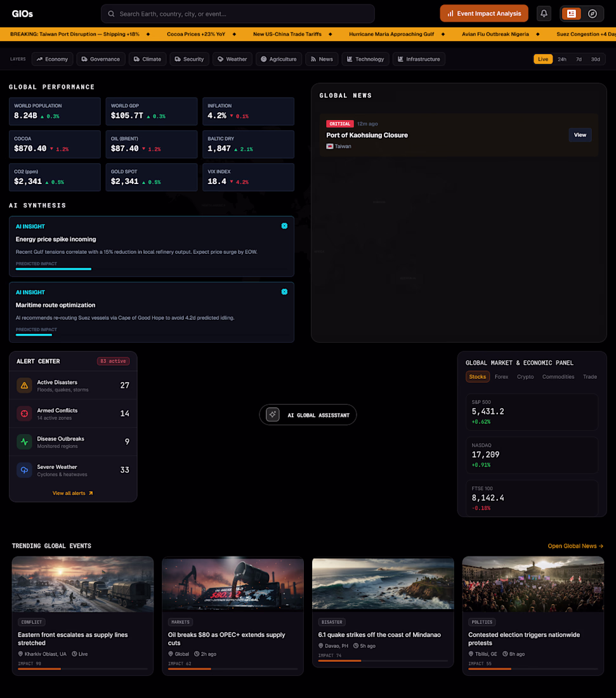Click the Maritime route optimization insight badge icon
Screen dimensions: 616x698
pyautogui.click(x=284, y=292)
